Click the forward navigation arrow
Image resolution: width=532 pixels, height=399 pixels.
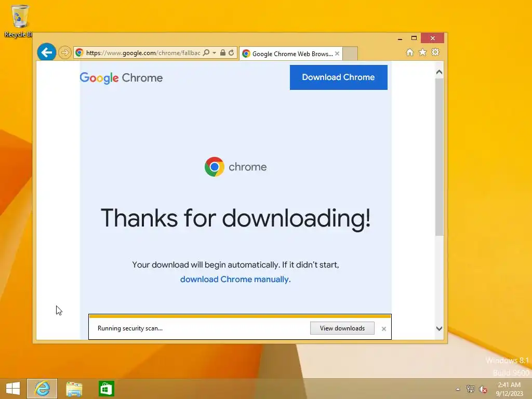(x=64, y=52)
